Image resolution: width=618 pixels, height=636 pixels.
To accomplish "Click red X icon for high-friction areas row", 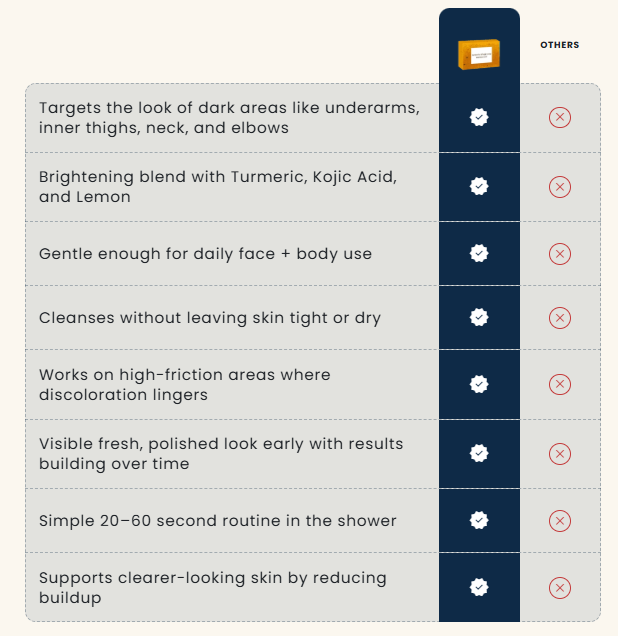I will coord(560,384).
